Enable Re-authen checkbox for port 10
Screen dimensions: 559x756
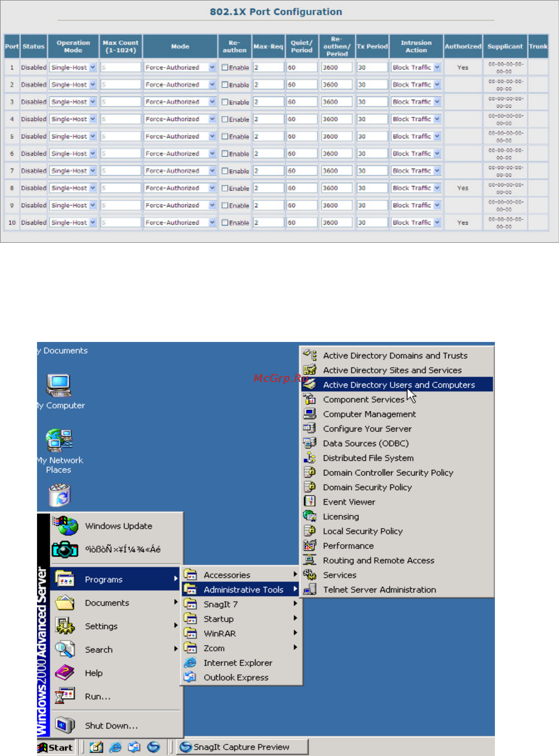[225, 223]
